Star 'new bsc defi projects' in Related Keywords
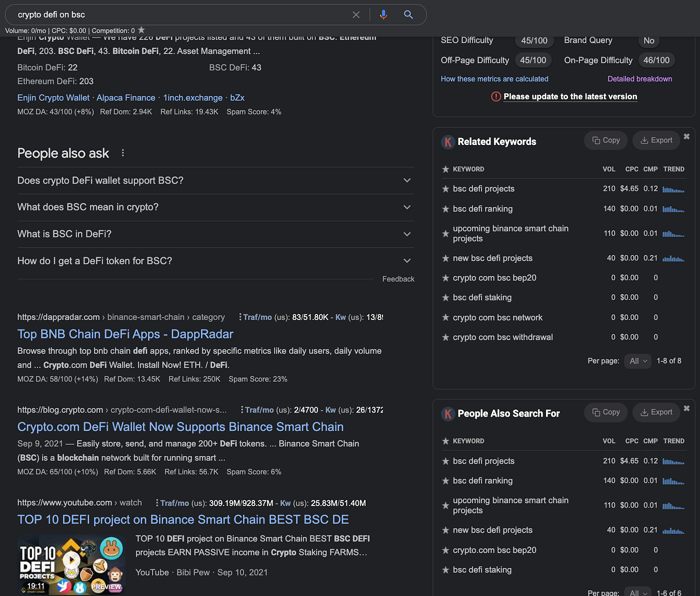Image resolution: width=700 pixels, height=596 pixels. pos(445,258)
